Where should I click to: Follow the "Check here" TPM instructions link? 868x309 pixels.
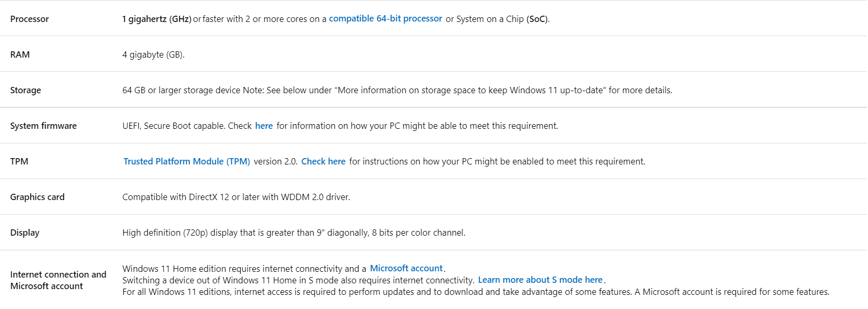323,161
